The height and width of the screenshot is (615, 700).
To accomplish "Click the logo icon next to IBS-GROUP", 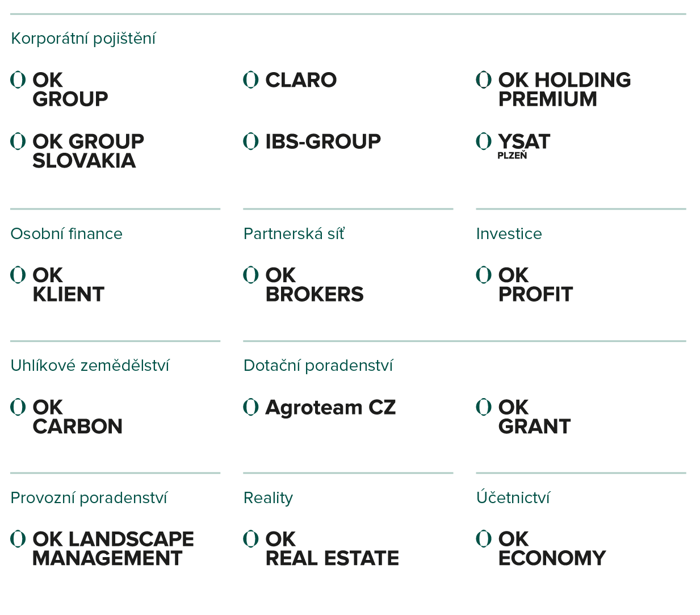I will point(251,141).
